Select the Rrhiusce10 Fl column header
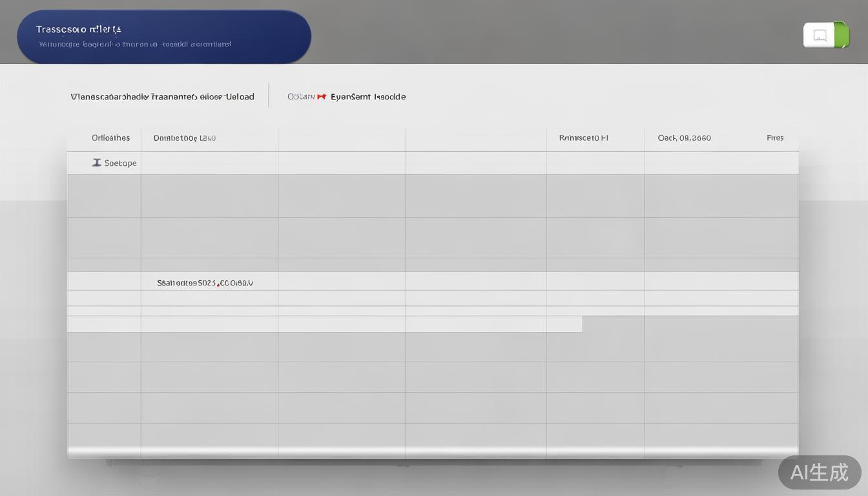Viewport: 868px width, 496px height. tap(583, 138)
